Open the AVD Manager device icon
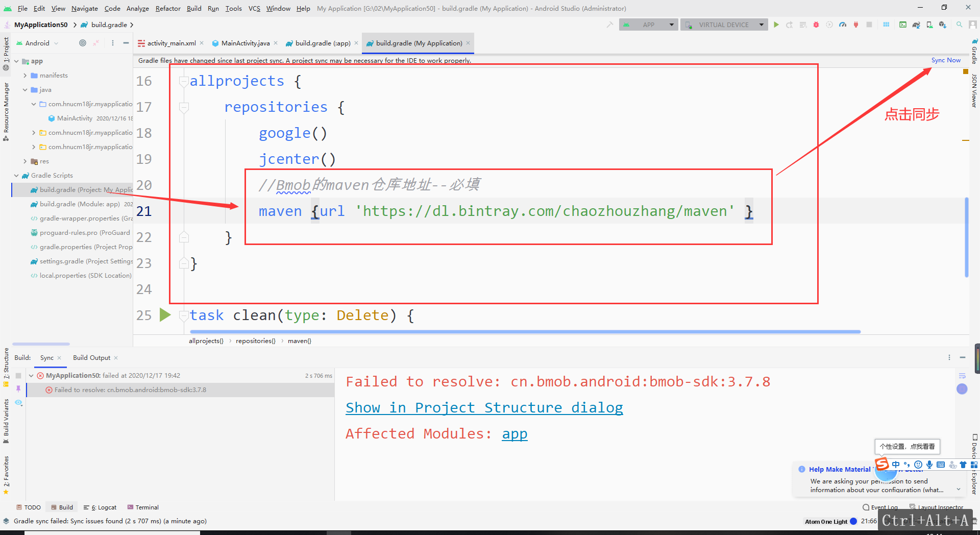 coord(929,25)
